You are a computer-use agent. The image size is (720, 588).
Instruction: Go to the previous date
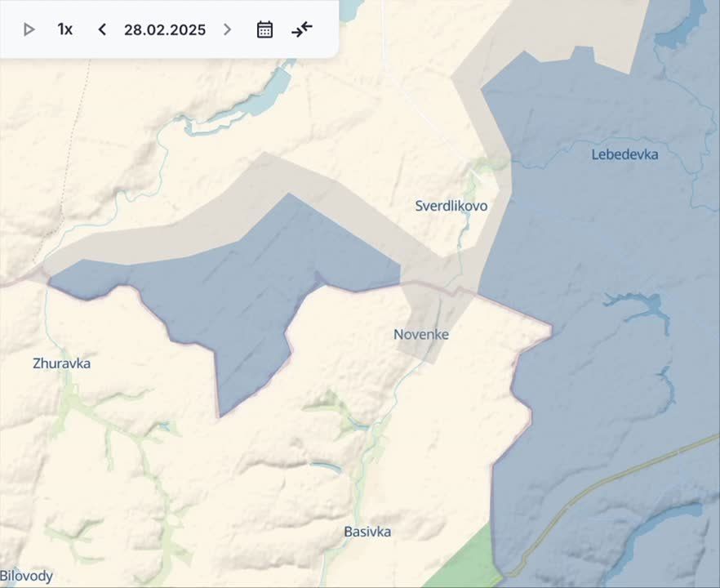[102, 29]
